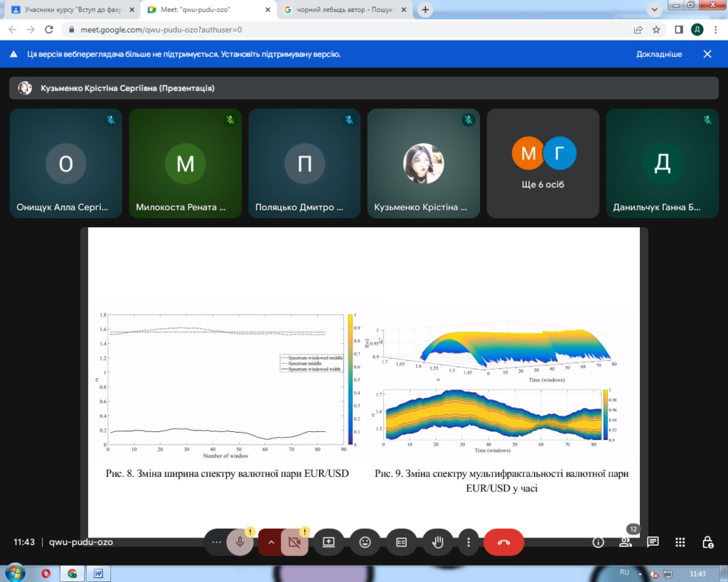Expand audio options dots beside microphone
The image size is (728, 582).
click(216, 542)
